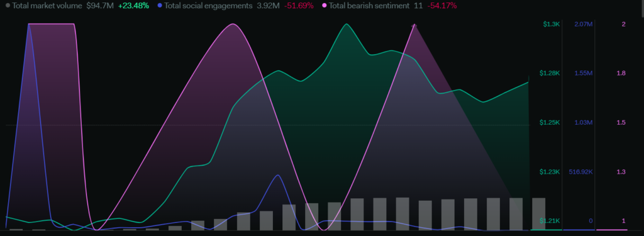Toggle the Total bearish sentiment series label
This screenshot has width=644, height=236.
[x=369, y=6]
